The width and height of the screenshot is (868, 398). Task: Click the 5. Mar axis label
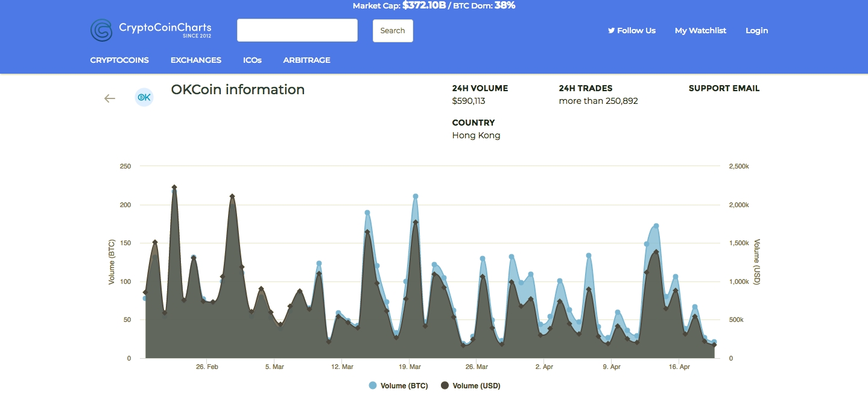pyautogui.click(x=274, y=367)
